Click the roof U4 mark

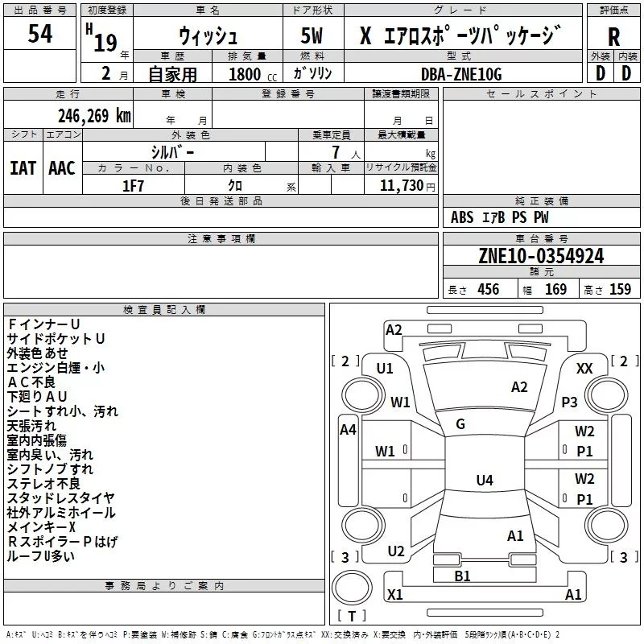(485, 480)
